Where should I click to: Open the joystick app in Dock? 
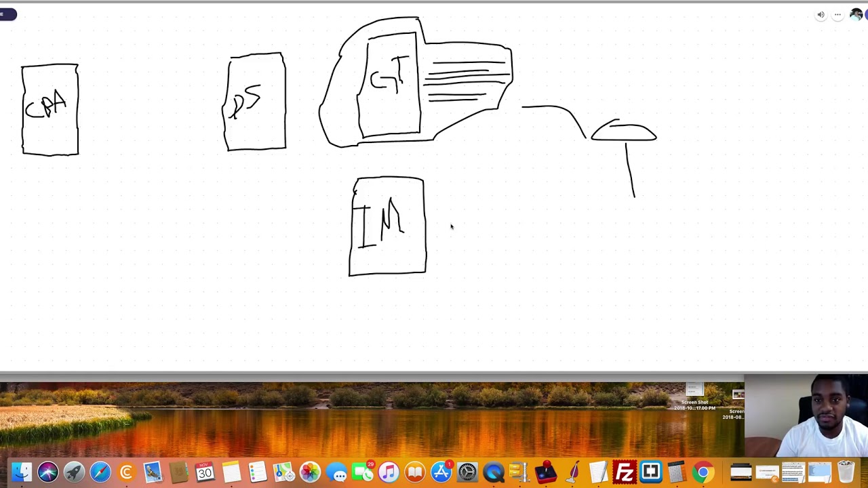point(546,472)
